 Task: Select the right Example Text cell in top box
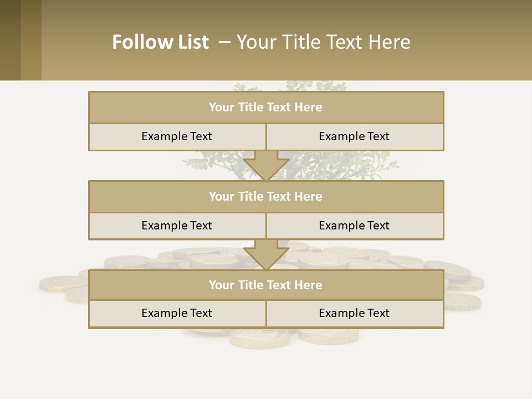tap(355, 137)
